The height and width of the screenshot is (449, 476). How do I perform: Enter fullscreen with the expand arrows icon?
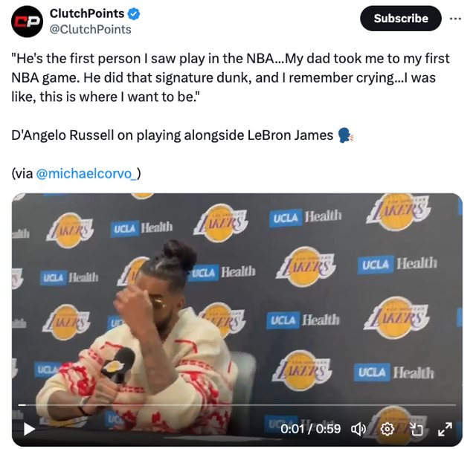pos(445,429)
